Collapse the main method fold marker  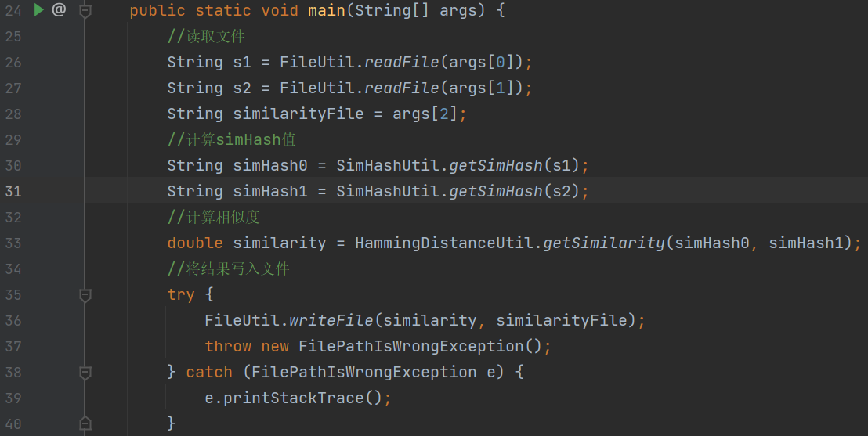[x=85, y=11]
